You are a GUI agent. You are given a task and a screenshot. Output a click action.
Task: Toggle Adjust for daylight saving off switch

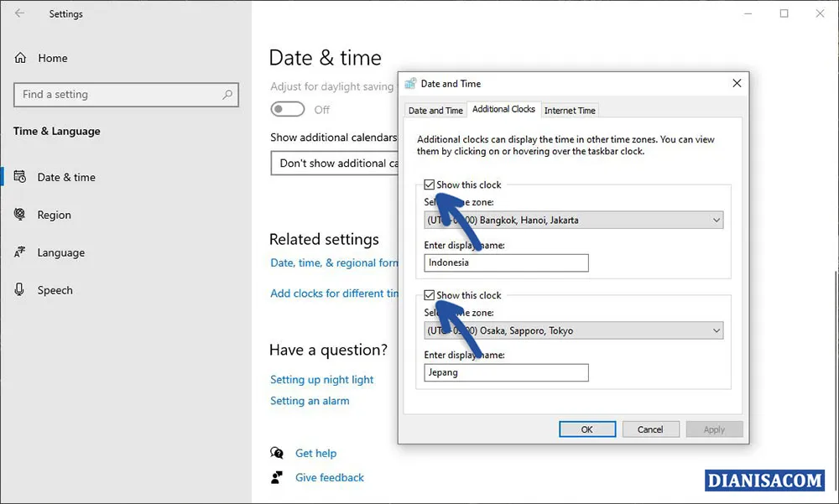[287, 109]
